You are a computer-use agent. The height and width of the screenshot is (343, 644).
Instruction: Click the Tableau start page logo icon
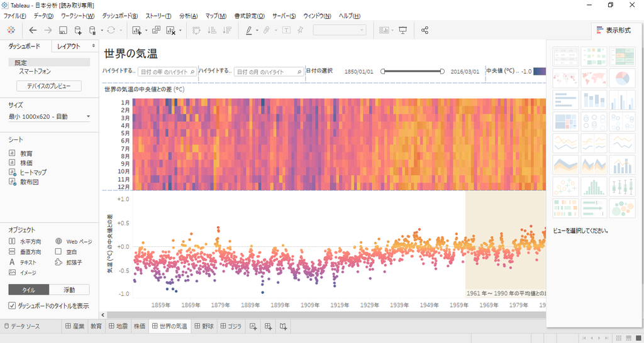pos(11,30)
